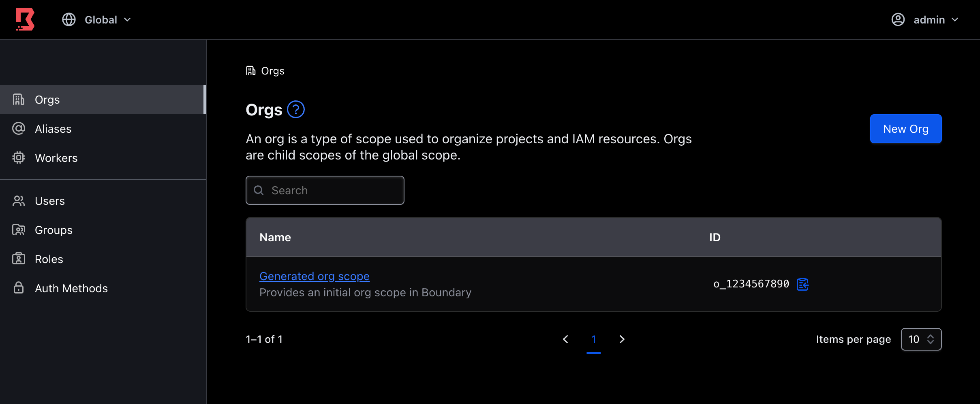Image resolution: width=980 pixels, height=404 pixels.
Task: Click the 'Provides an initial org scope' description
Action: pyautogui.click(x=365, y=292)
